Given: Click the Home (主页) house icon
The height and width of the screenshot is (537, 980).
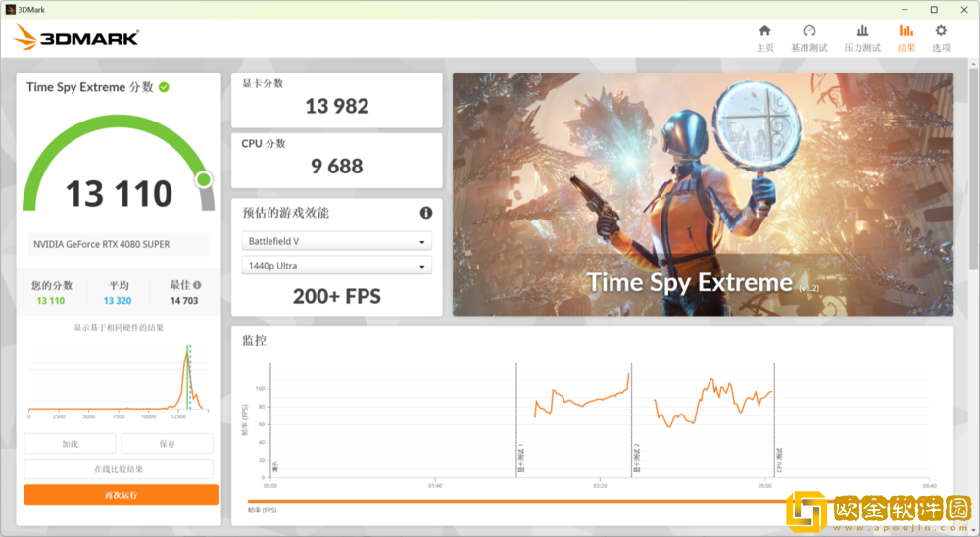Looking at the screenshot, I should (x=764, y=31).
